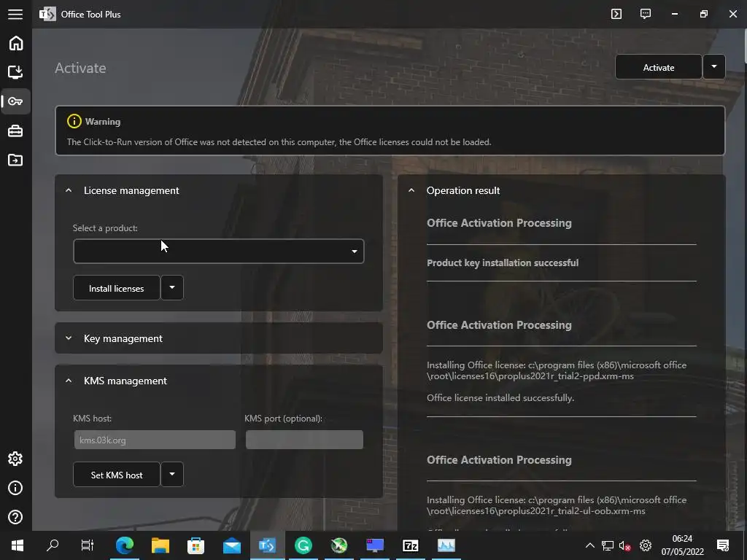Open the Toolbox icon in sidebar
The width and height of the screenshot is (747, 560).
pos(15,131)
